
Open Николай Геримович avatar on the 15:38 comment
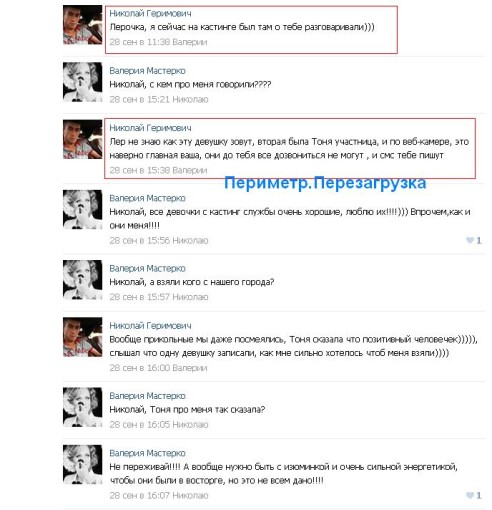[x=82, y=139]
